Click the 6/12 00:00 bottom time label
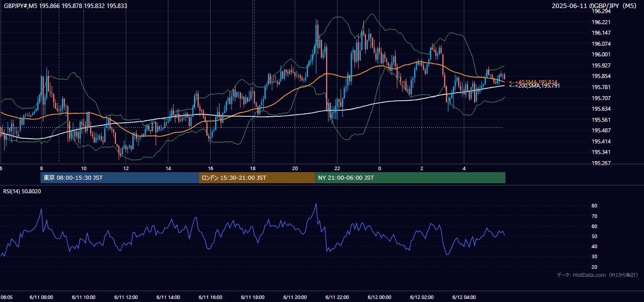644x302 pixels. click(x=379, y=297)
